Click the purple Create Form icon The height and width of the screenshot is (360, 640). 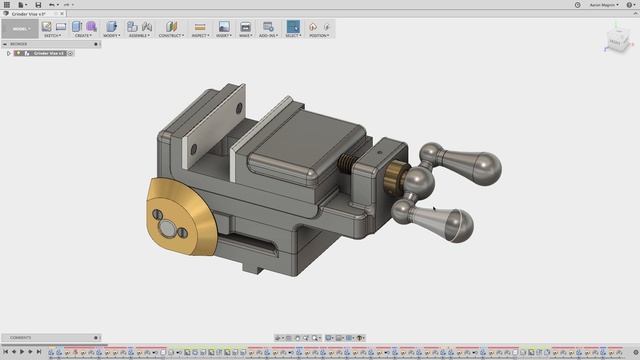91,27
